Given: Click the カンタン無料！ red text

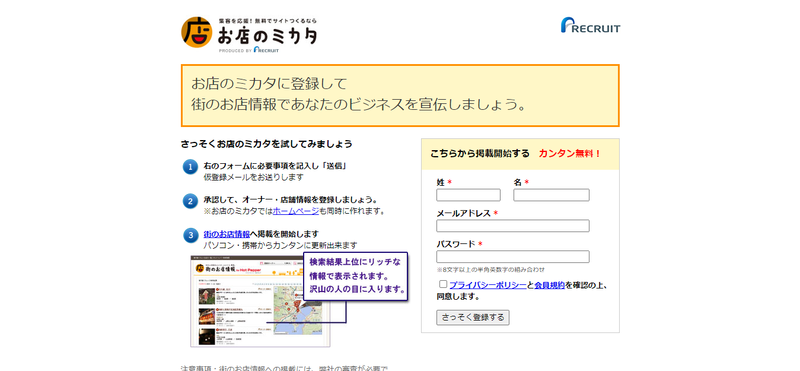Looking at the screenshot, I should (x=570, y=154).
